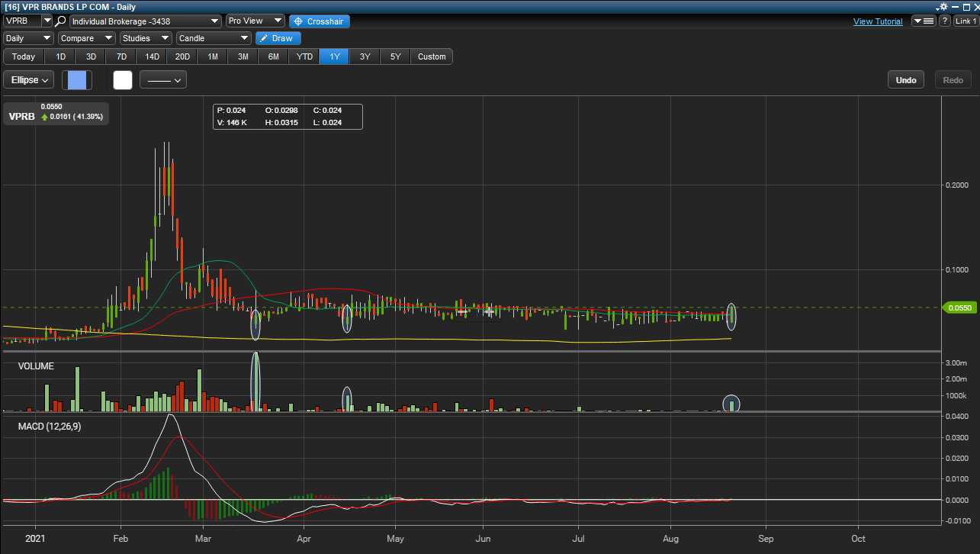Select the 3Y time range
Screen dimensions: 980x554
point(365,56)
